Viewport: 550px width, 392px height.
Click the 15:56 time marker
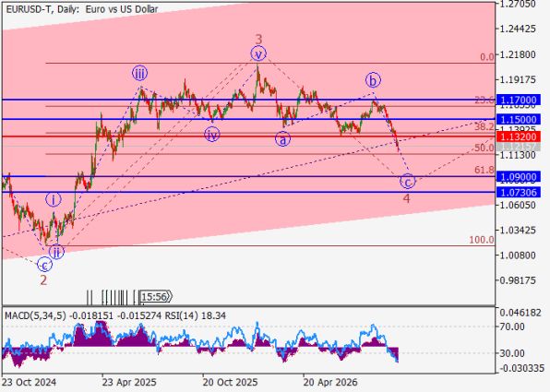coord(156,297)
